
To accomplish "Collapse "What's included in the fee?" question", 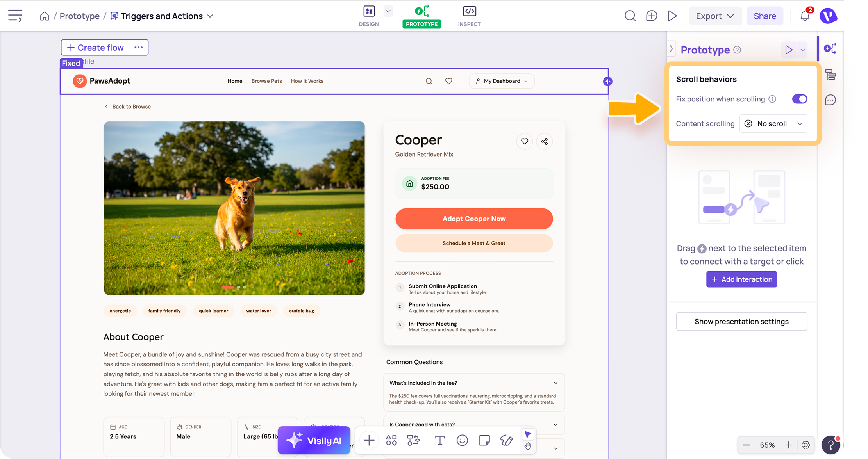I will (x=555, y=383).
